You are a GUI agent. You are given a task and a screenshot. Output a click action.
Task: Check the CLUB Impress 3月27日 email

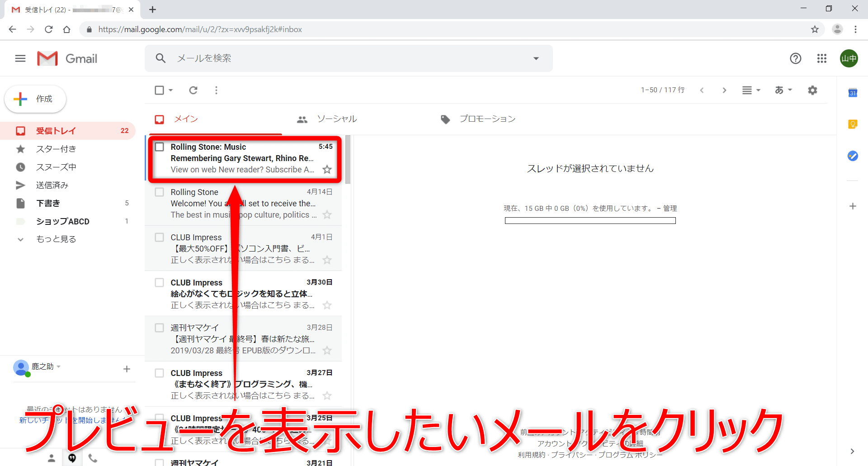[159, 373]
